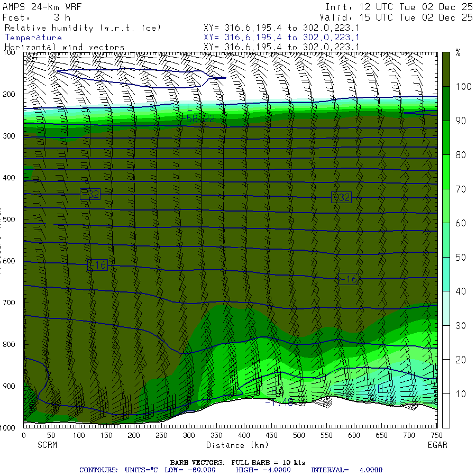Click the 'Init: 12 UTC Tue 02 Dec 25' line
476x476 pixels.
(399, 7)
